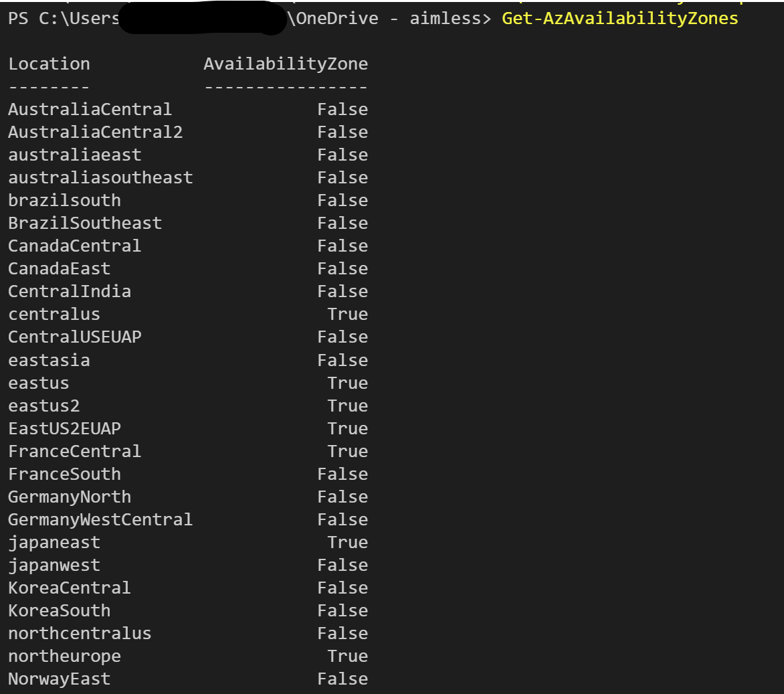Image resolution: width=784 pixels, height=694 pixels.
Task: Select the Location column header
Action: [x=49, y=64]
